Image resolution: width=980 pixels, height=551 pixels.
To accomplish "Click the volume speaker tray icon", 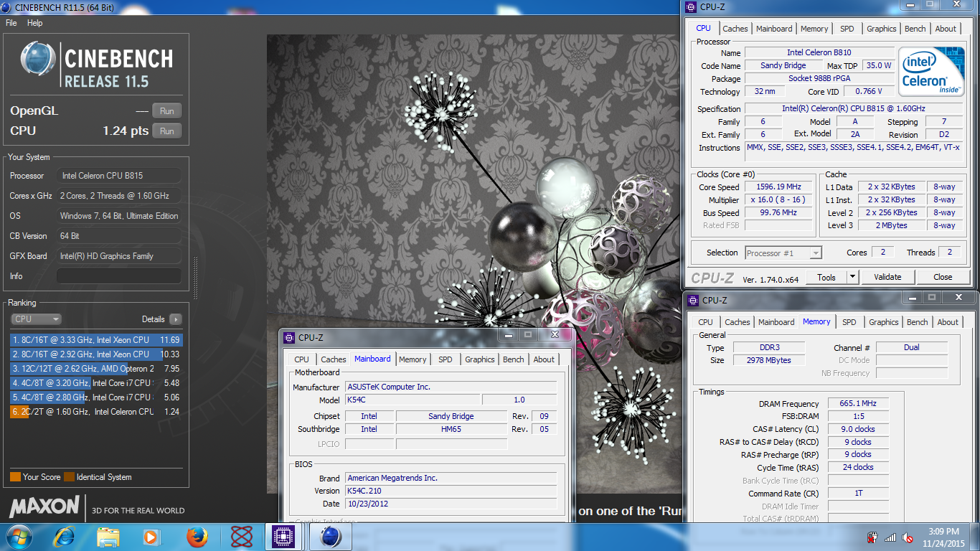I will click(x=908, y=537).
